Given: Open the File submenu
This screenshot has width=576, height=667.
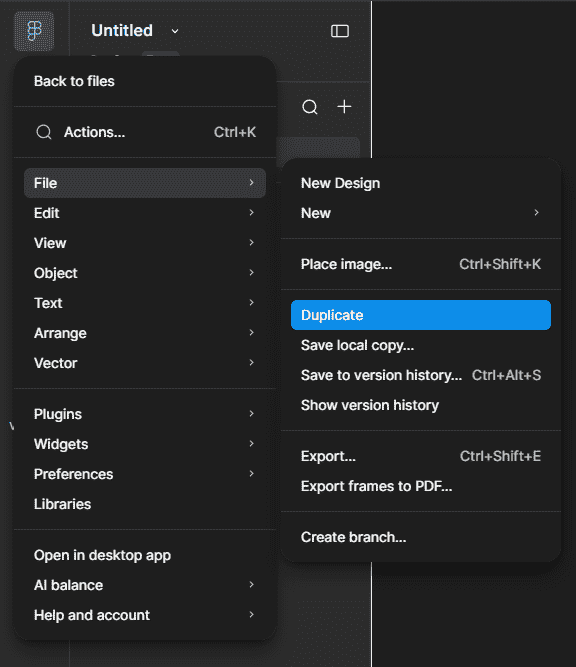Looking at the screenshot, I should [145, 183].
